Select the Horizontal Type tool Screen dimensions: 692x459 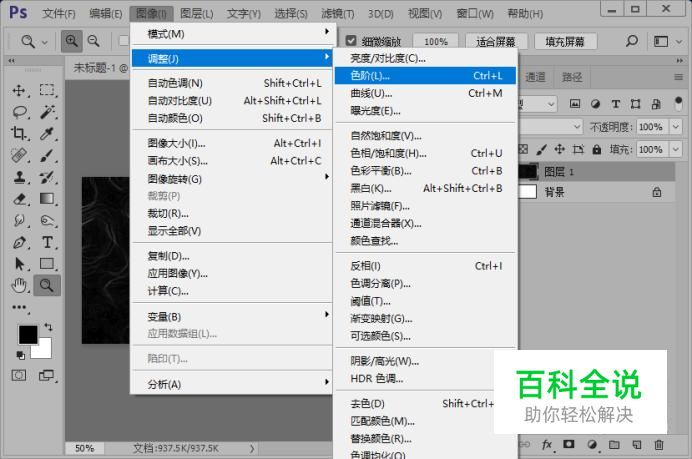pos(47,242)
